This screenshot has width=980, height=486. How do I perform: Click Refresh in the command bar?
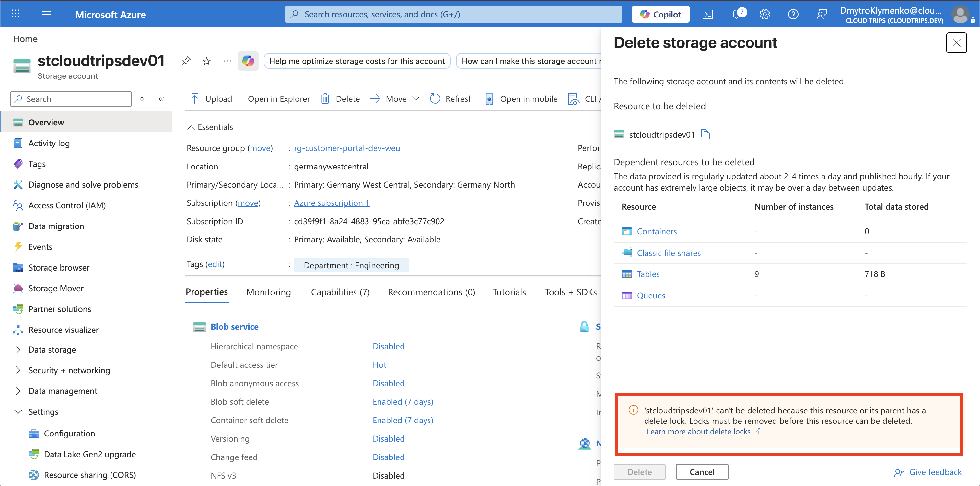(x=451, y=99)
